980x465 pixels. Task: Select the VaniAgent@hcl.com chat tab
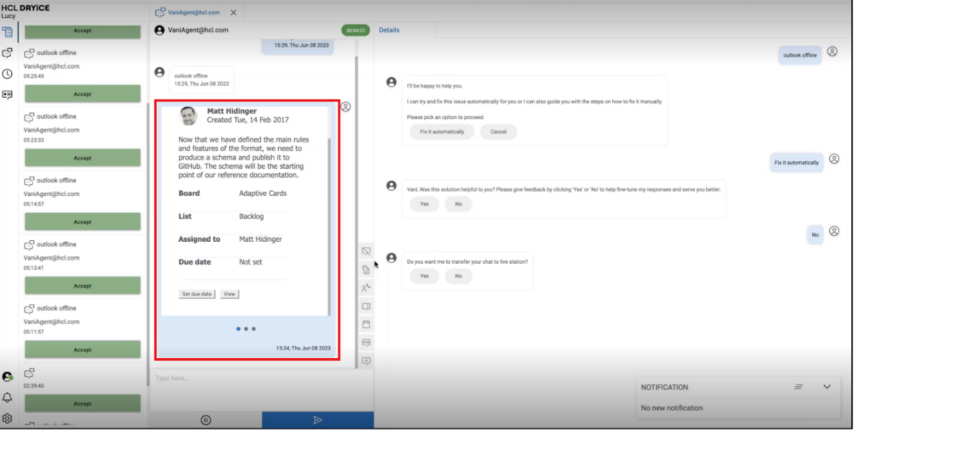tap(188, 12)
